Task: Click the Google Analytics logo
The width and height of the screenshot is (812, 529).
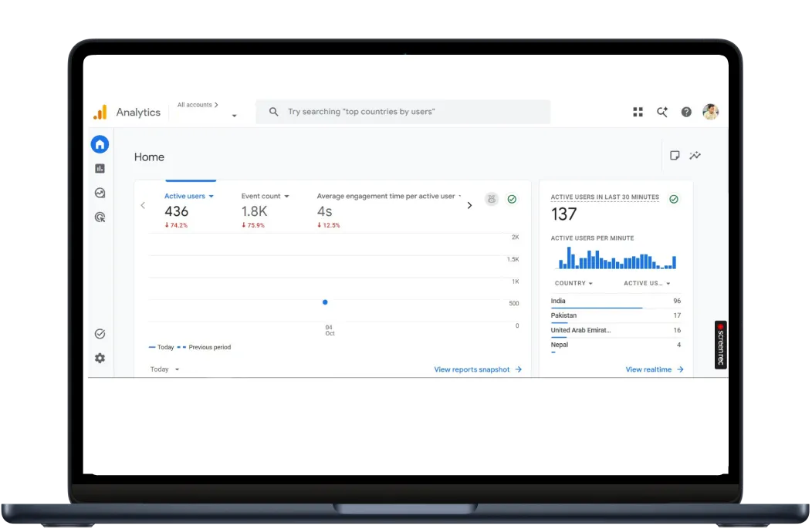Action: [x=100, y=112]
